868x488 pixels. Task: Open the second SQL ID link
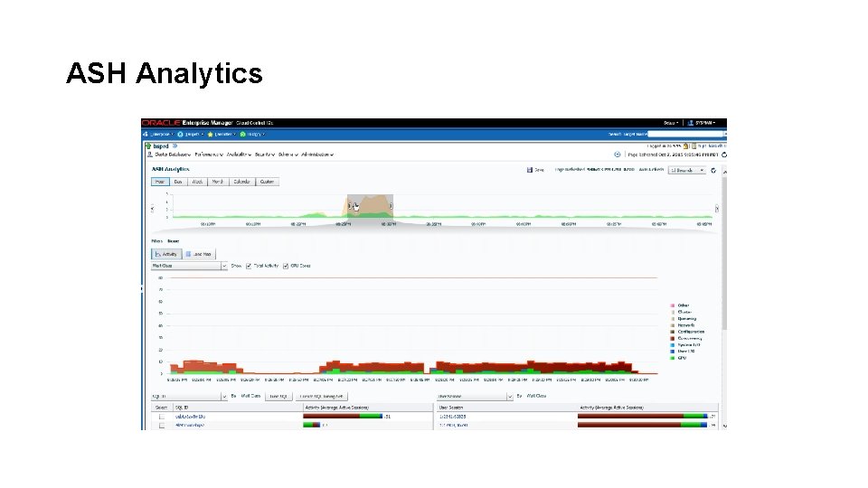coord(189,426)
